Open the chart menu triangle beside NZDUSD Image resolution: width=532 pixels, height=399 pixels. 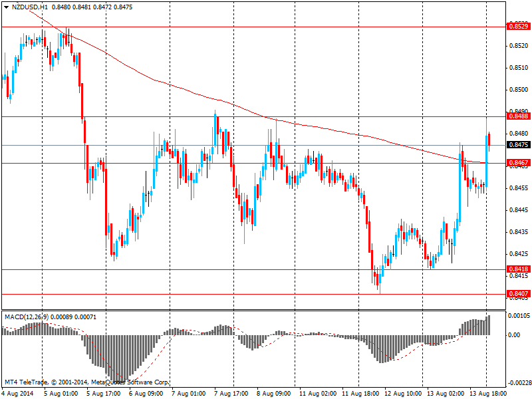(7, 7)
